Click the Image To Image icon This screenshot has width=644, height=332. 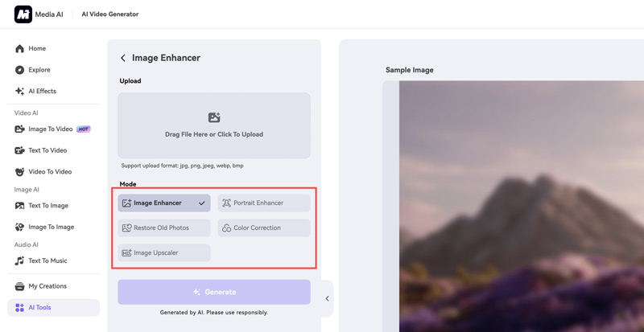19,227
